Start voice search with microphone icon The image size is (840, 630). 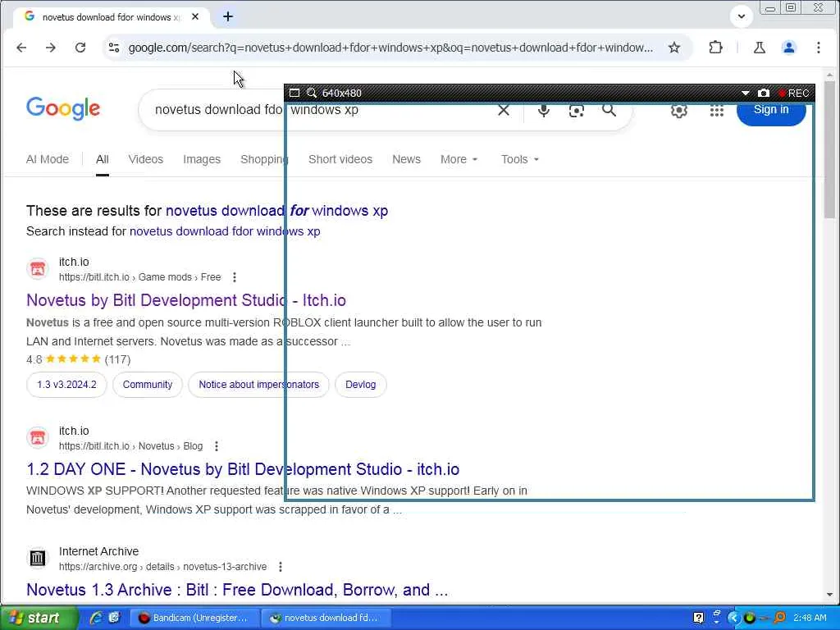coord(544,111)
